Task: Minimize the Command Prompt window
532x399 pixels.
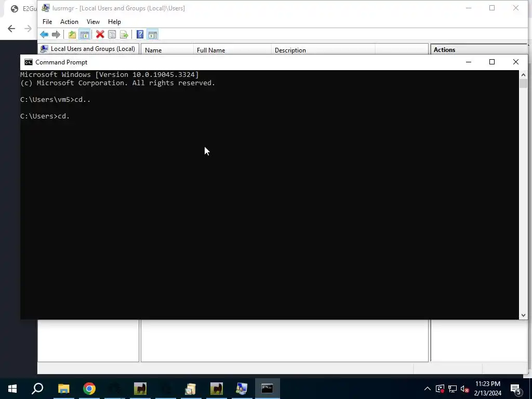Action: (x=469, y=62)
